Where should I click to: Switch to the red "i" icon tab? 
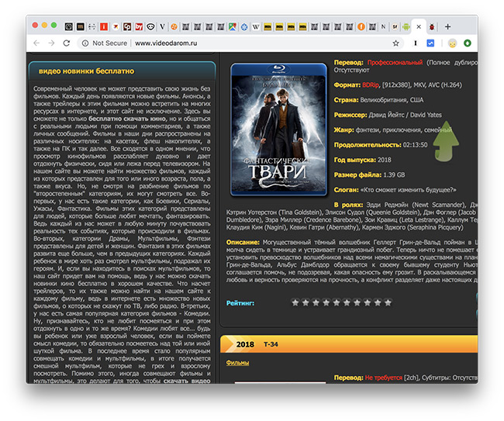(x=103, y=26)
